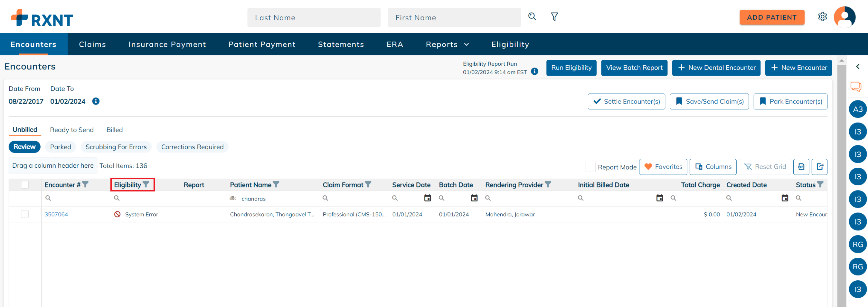Open the Columns chooser

pyautogui.click(x=713, y=167)
